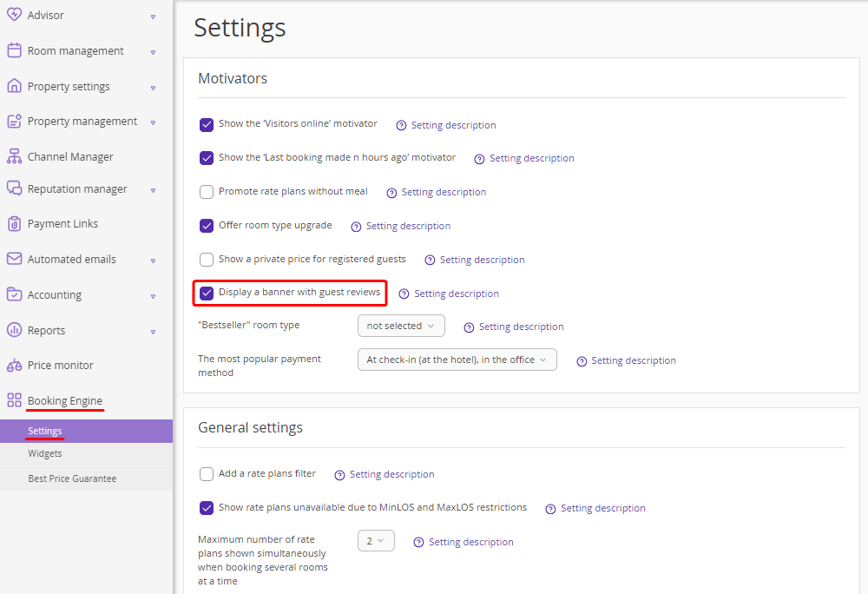Screen dimensions: 868x594
Task: Click help icon for most popular payment method
Action: click(x=582, y=361)
